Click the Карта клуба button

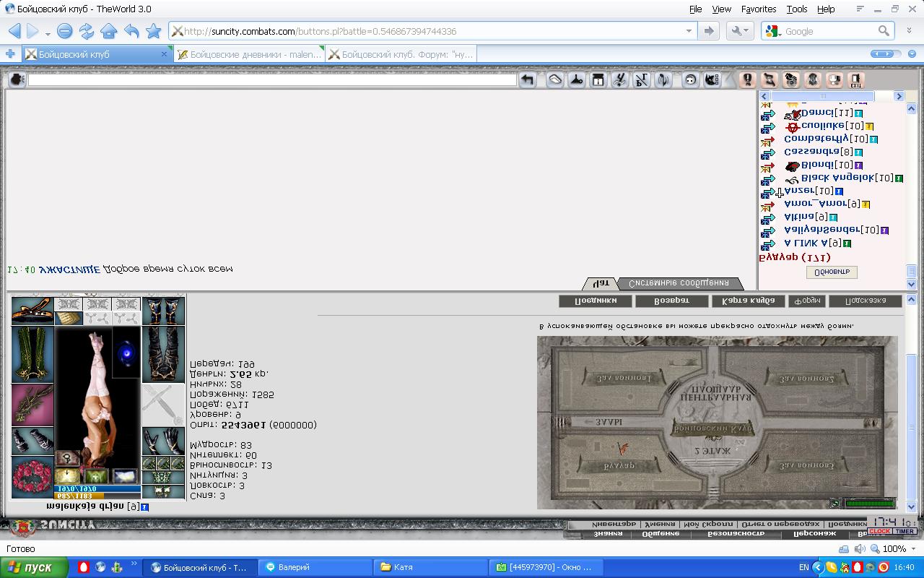748,301
